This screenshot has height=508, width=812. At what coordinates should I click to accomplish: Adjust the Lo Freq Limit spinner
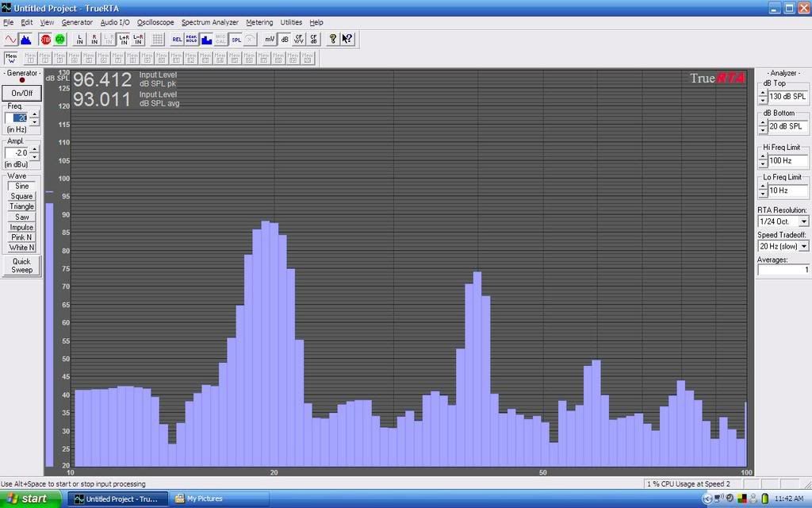763,190
